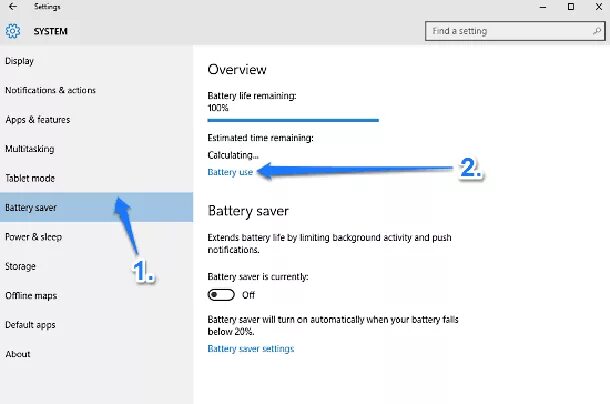The width and height of the screenshot is (610, 404).
Task: Minimize the Settings window
Action: [x=543, y=7]
